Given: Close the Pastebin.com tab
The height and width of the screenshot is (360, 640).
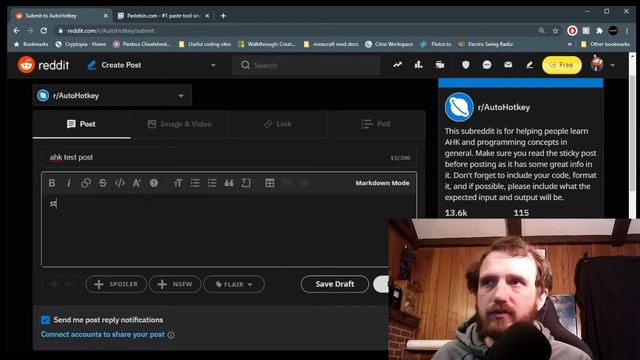Looking at the screenshot, I should coord(207,16).
